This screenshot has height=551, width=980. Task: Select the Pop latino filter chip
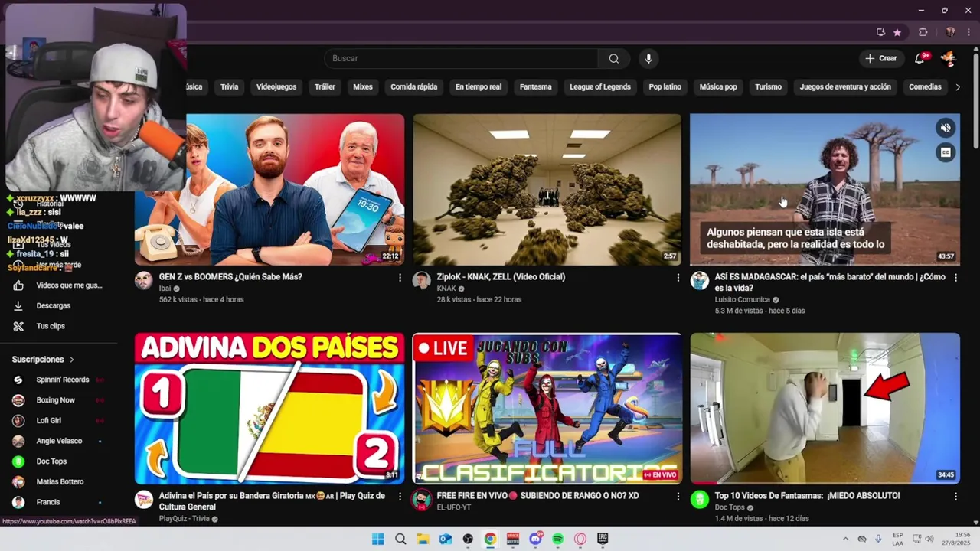[x=665, y=87]
